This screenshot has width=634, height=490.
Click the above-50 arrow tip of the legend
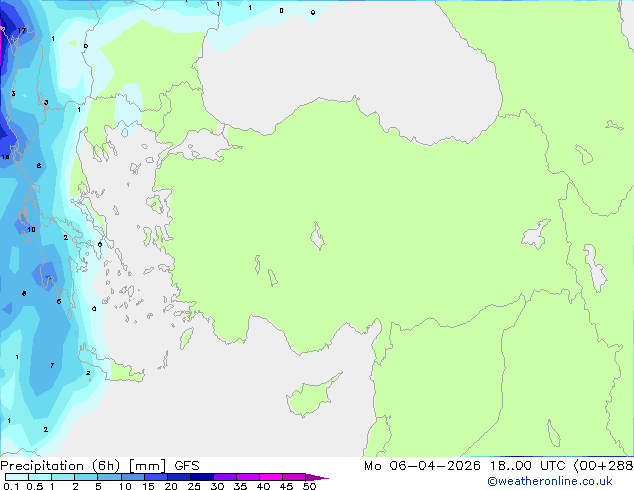coord(317,477)
